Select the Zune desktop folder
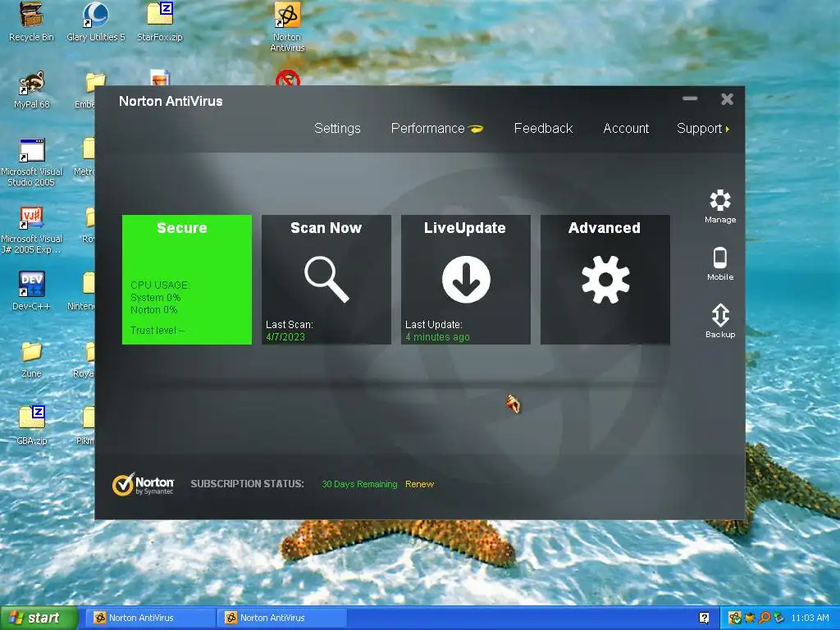This screenshot has height=630, width=840. click(32, 359)
